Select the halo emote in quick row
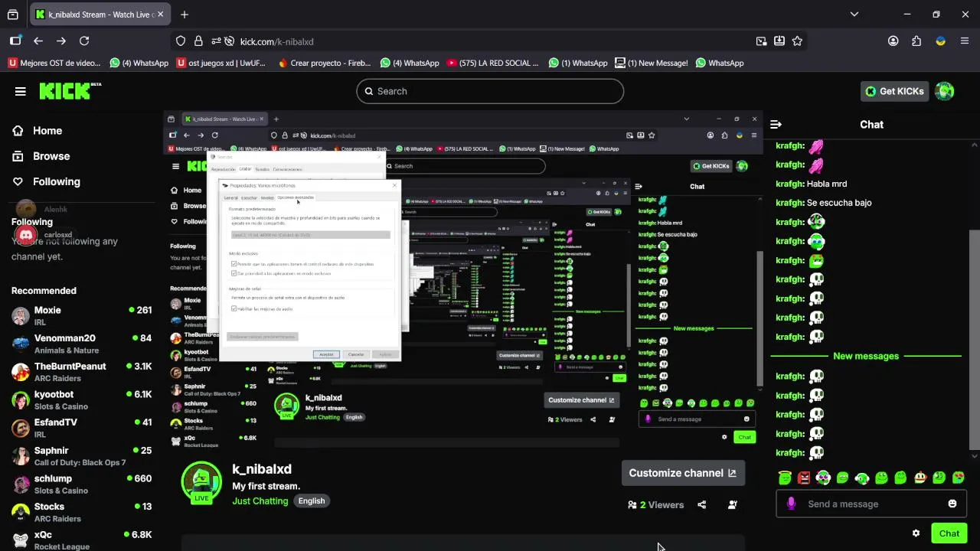Viewport: 980px width, 551px height. tap(785, 478)
